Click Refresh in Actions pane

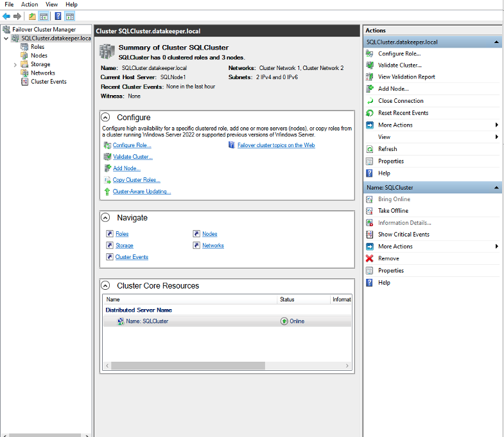[x=387, y=149]
